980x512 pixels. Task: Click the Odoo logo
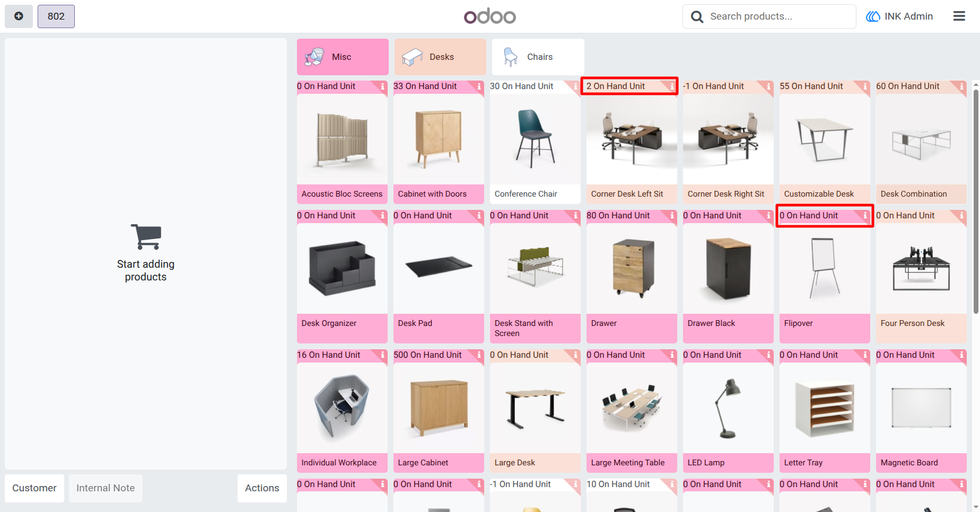pyautogui.click(x=489, y=16)
